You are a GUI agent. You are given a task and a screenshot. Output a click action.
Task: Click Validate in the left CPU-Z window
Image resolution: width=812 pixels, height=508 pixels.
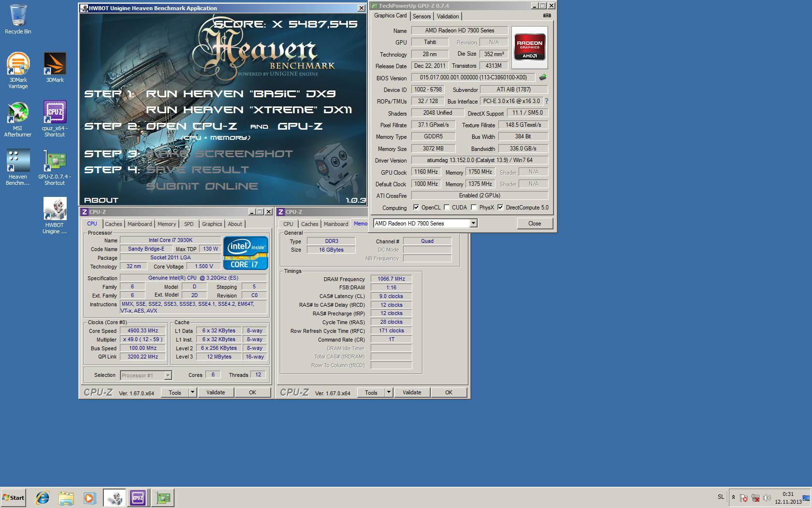216,392
